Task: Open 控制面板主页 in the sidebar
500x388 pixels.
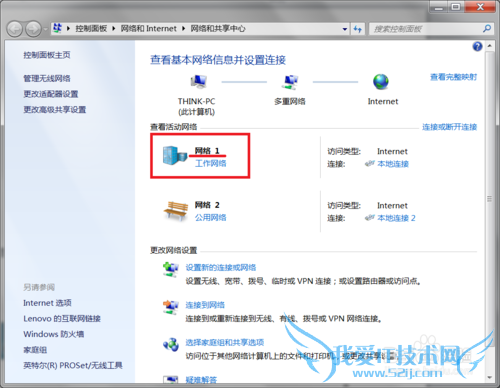Action: 47,55
